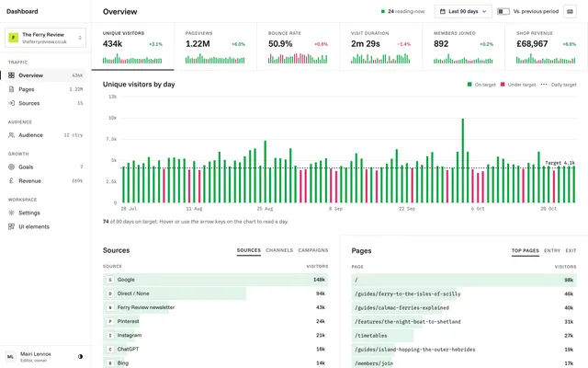Open UI elements page link
This screenshot has width=588, height=368.
(x=45, y=227)
